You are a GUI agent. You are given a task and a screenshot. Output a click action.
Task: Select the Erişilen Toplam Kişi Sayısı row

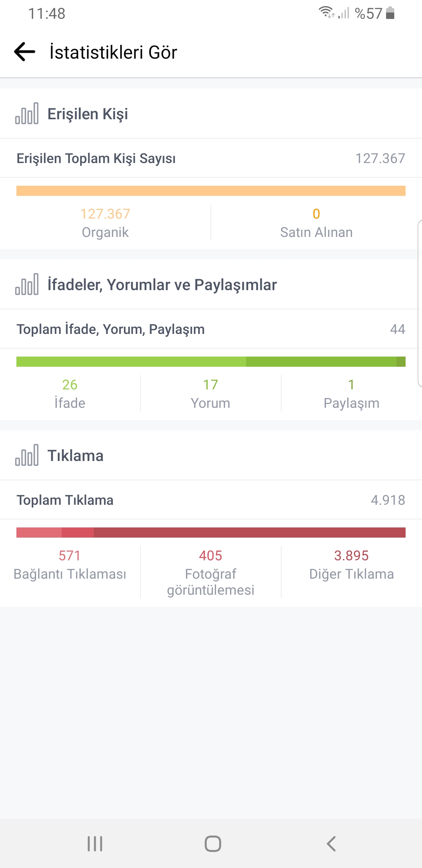[x=211, y=158]
